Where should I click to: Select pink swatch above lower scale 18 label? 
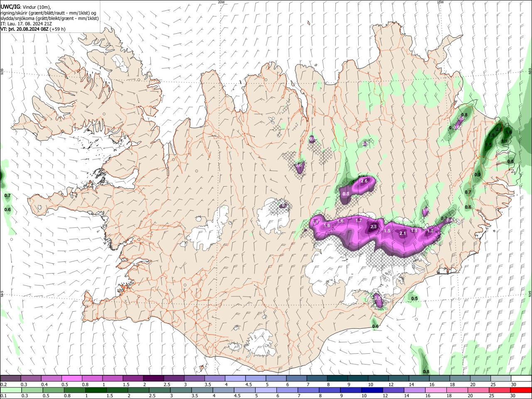(x=457, y=390)
